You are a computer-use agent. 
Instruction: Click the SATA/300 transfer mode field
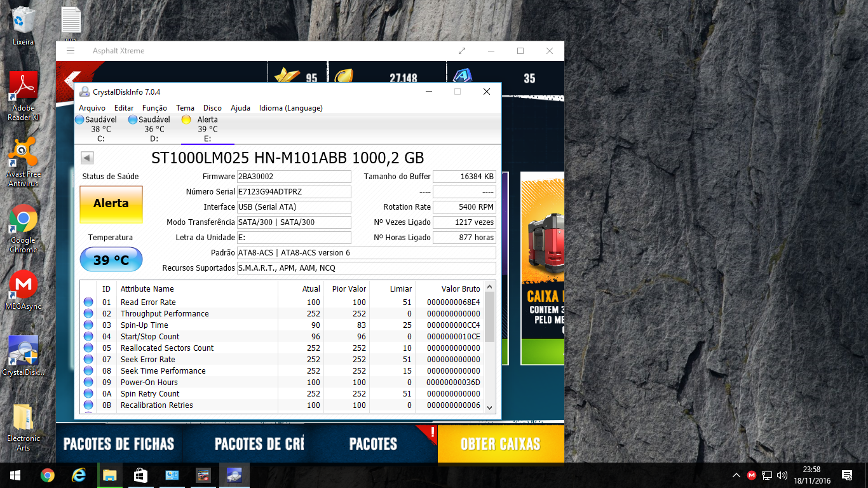(294, 222)
